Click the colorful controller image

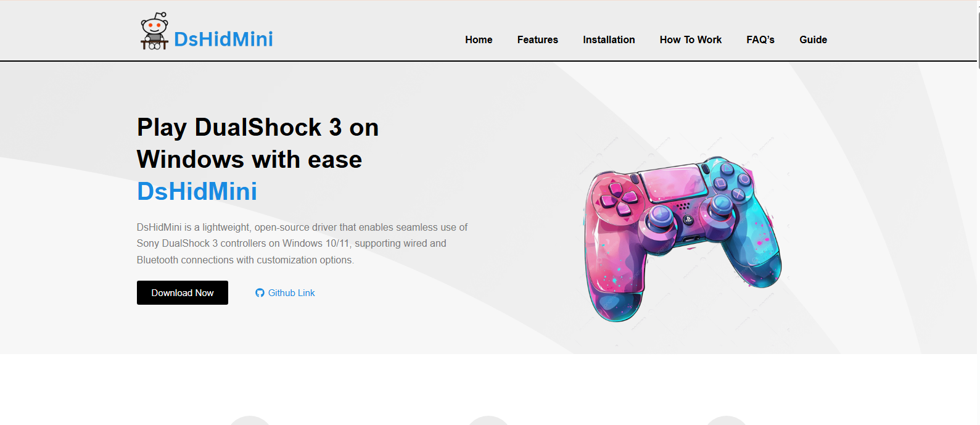click(682, 238)
